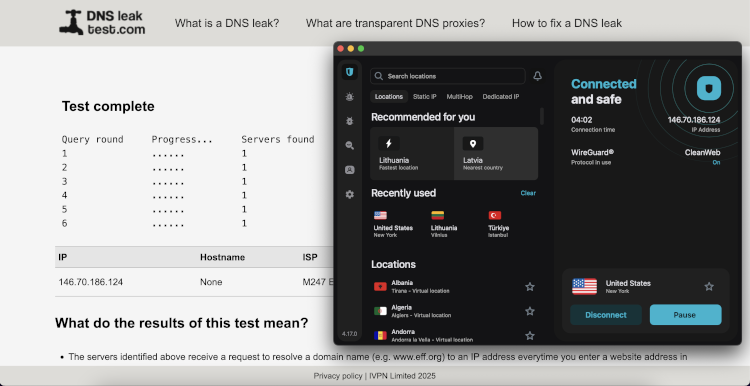The height and width of the screenshot is (386, 750).
Task: Select Albania Tirana virtual location row
Action: click(x=454, y=287)
